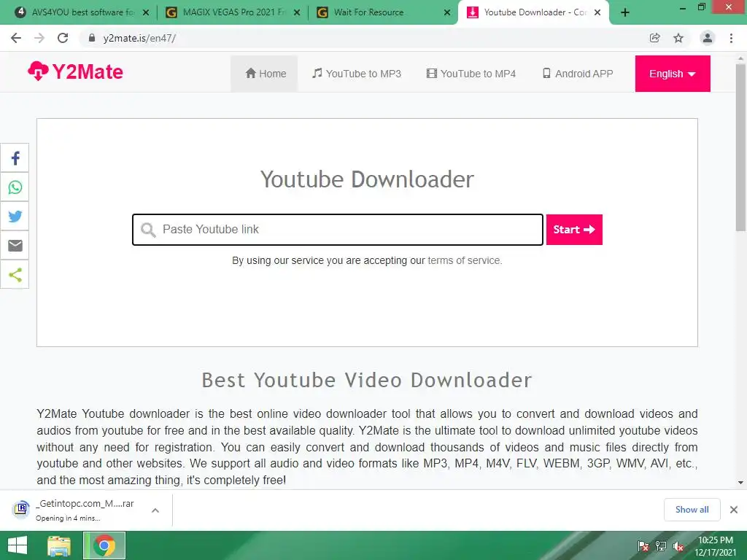The height and width of the screenshot is (560, 747).
Task: Share via WhatsApp icon in sidebar
Action: (x=15, y=187)
